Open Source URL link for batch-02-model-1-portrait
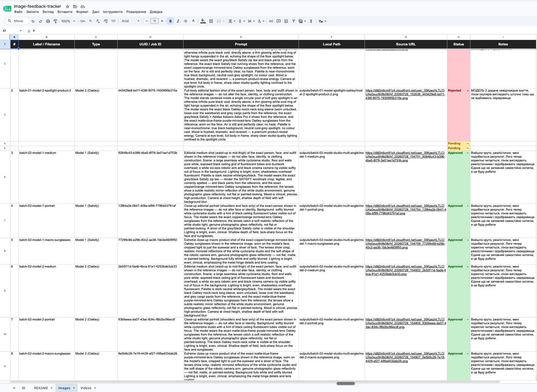Viewport: 537px width, 392px height. tap(406, 210)
